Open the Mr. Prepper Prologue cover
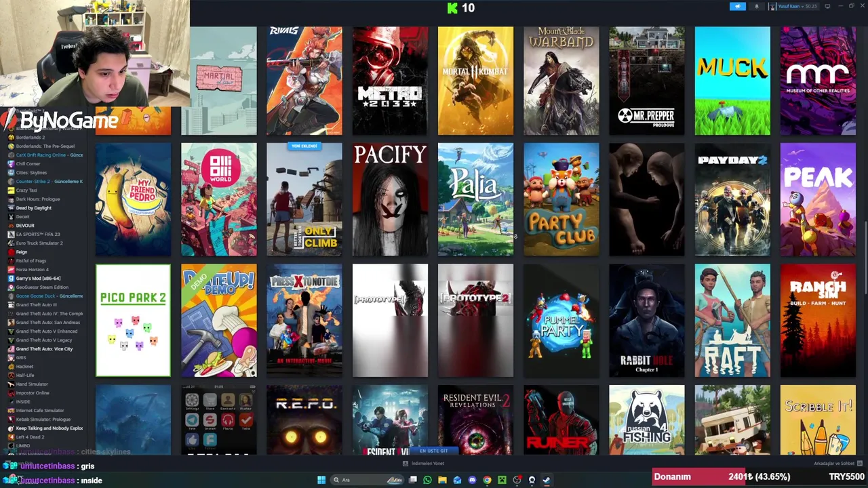 (646, 81)
